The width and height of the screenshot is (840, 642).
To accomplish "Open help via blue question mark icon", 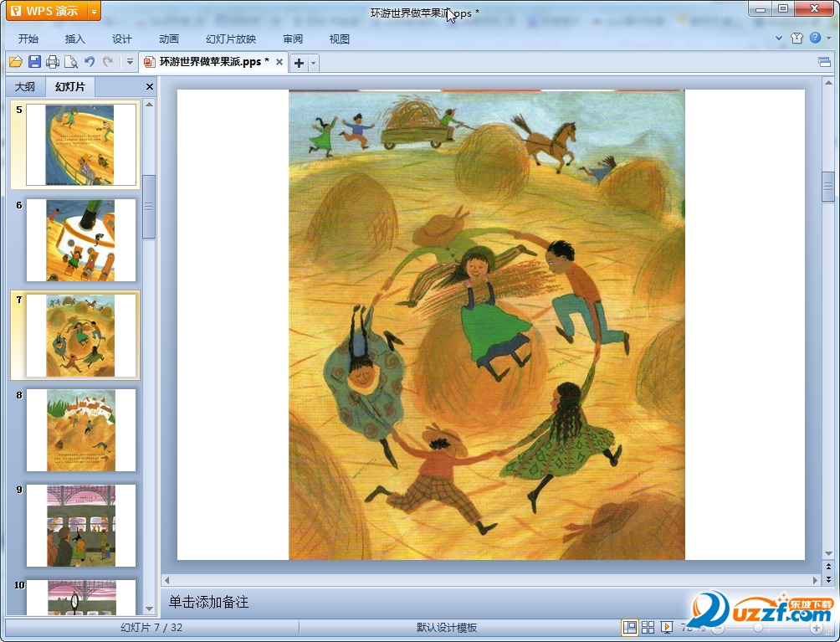I will 816,38.
